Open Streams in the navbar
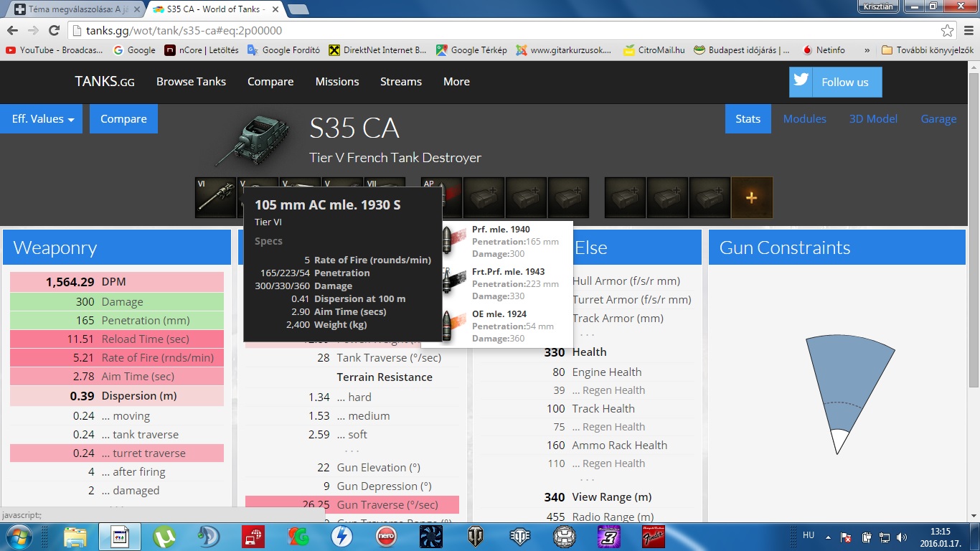The height and width of the screenshot is (551, 980). 401,82
